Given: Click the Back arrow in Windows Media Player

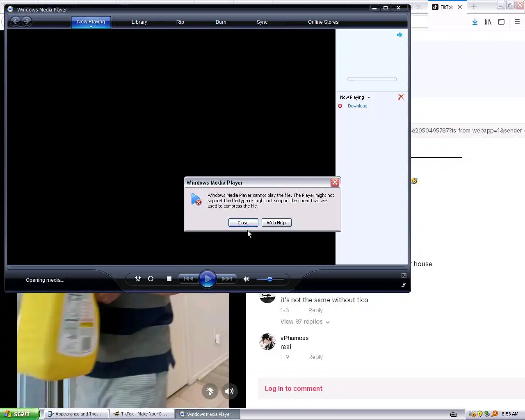Looking at the screenshot, I should click(x=15, y=21).
